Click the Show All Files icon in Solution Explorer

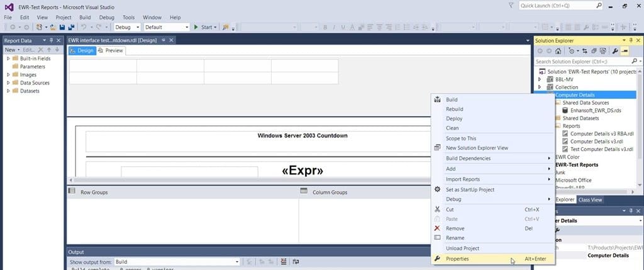pyautogui.click(x=603, y=51)
